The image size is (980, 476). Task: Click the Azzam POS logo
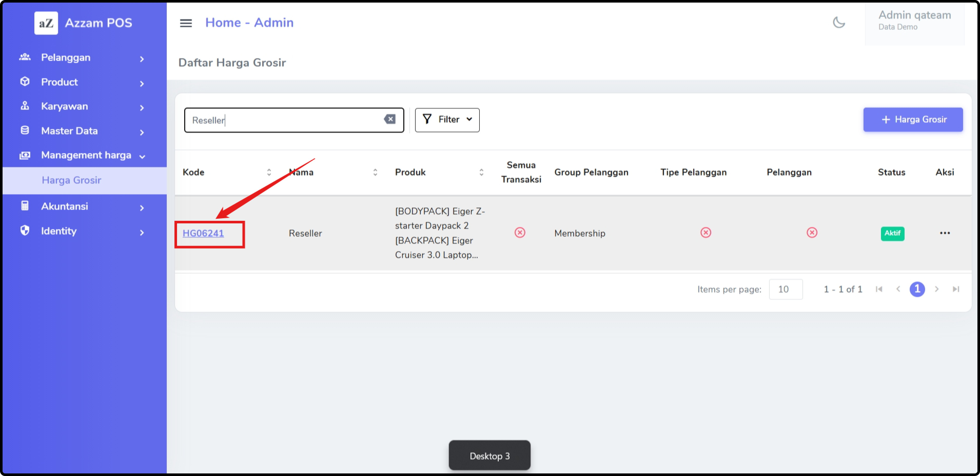[x=46, y=23]
